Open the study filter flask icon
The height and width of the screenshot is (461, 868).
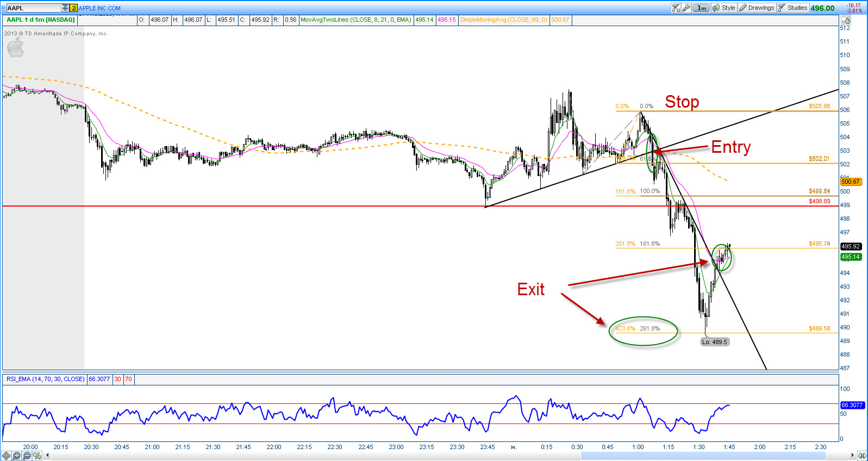pos(676,8)
